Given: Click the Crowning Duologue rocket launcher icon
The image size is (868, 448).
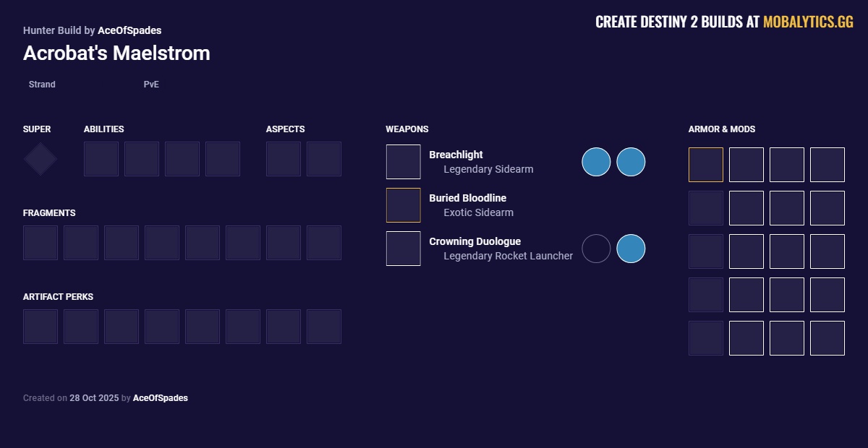Looking at the screenshot, I should [403, 249].
